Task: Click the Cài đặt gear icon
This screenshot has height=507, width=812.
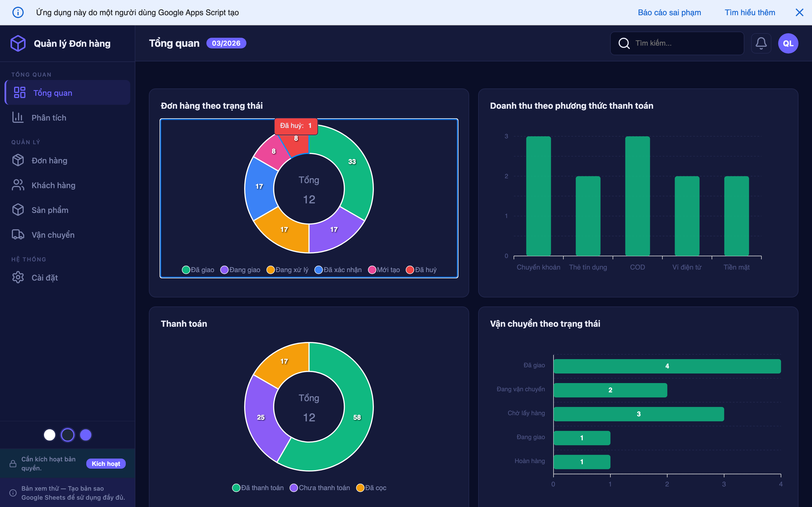Action: [18, 278]
